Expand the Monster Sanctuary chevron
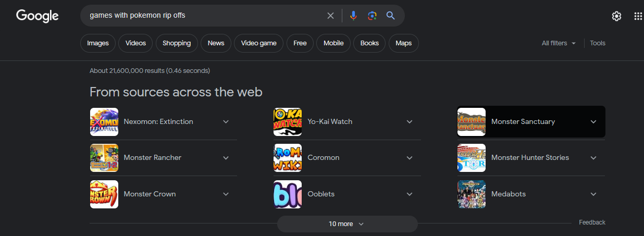The image size is (644, 236). (593, 122)
